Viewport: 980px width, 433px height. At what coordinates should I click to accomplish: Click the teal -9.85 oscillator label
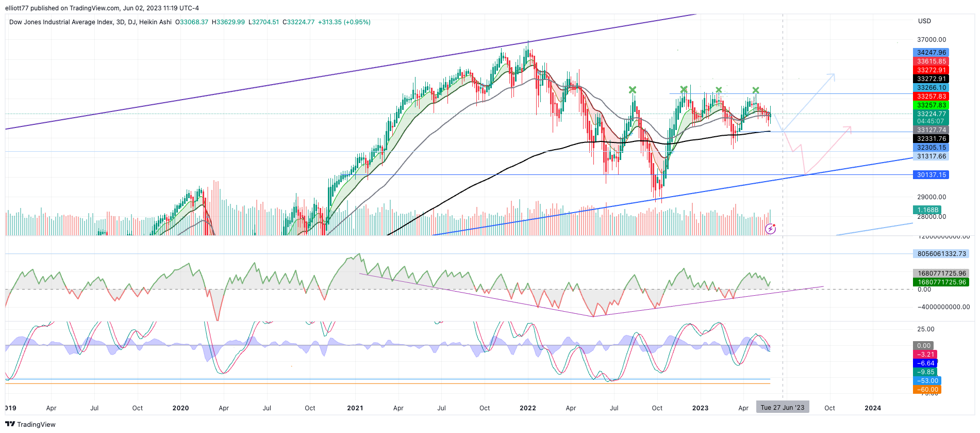pyautogui.click(x=925, y=372)
